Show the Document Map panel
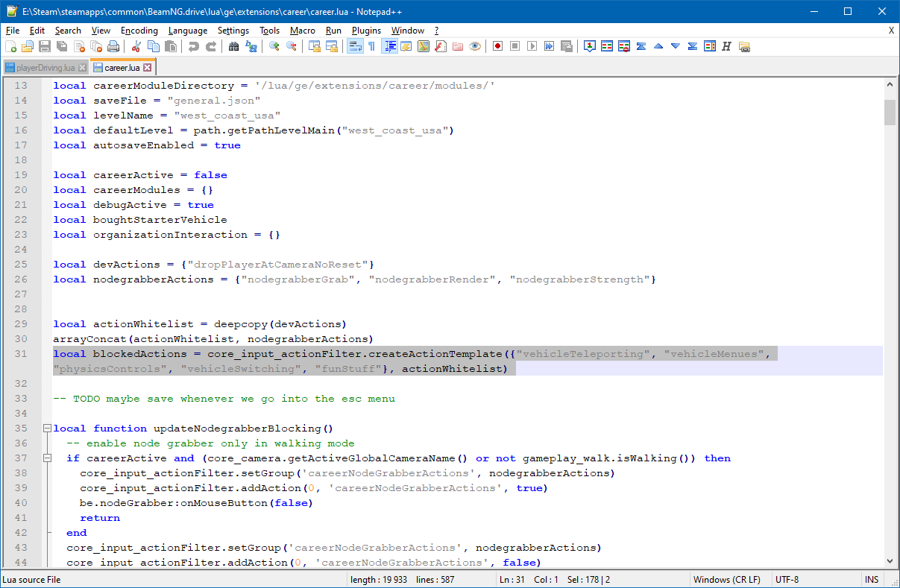The image size is (900, 588). coord(424,46)
